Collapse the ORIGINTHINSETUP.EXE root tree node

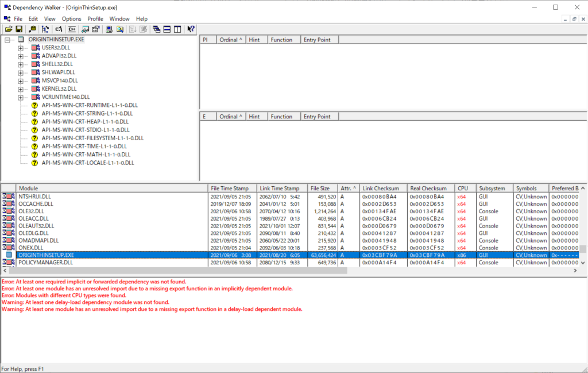coord(7,40)
